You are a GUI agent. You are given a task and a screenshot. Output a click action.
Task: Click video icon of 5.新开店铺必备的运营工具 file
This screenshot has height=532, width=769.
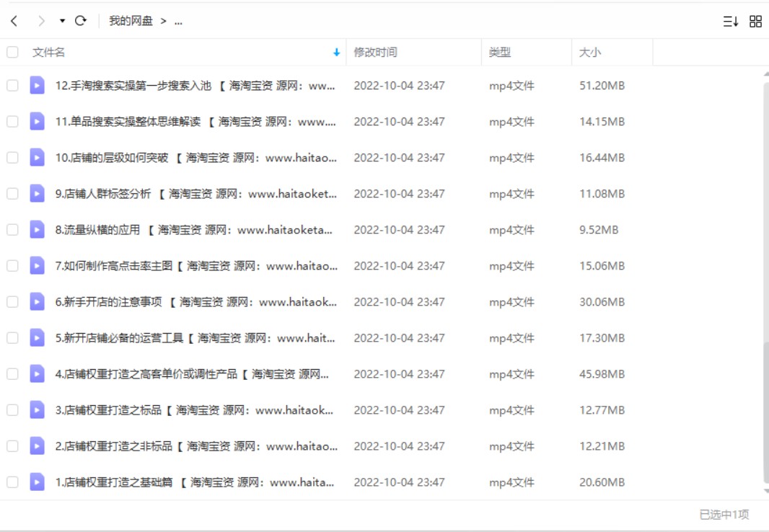click(x=38, y=338)
